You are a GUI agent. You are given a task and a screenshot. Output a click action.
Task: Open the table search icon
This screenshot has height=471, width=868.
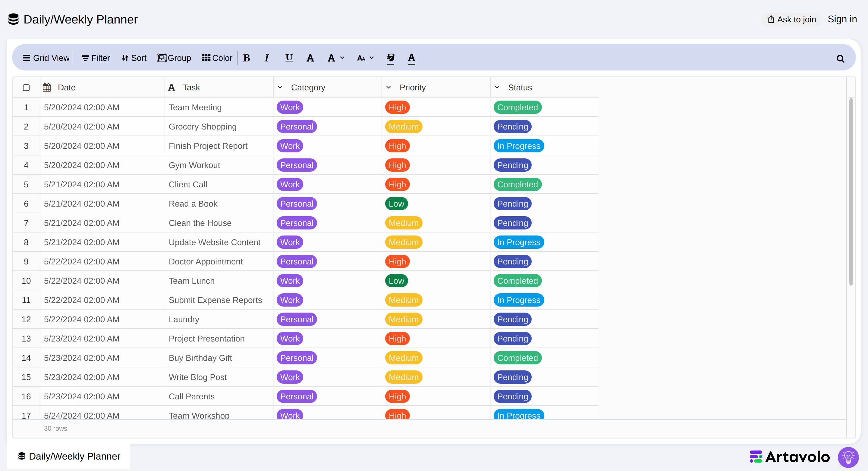click(840, 59)
